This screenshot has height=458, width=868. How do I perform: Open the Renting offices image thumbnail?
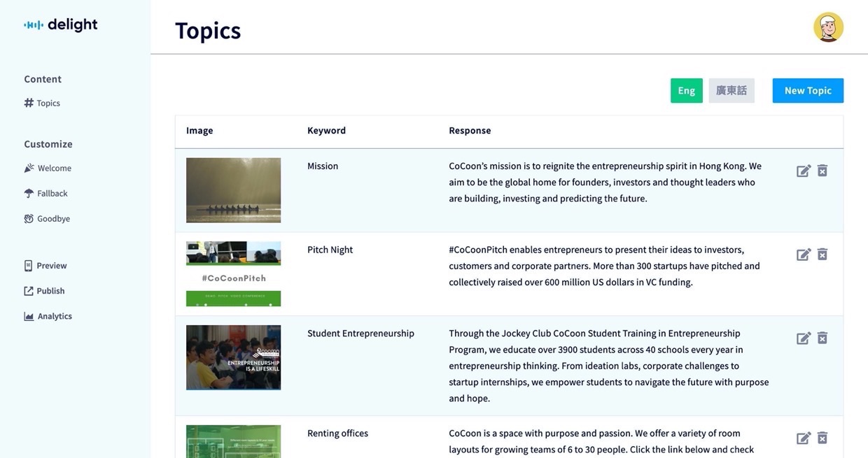[x=233, y=441]
